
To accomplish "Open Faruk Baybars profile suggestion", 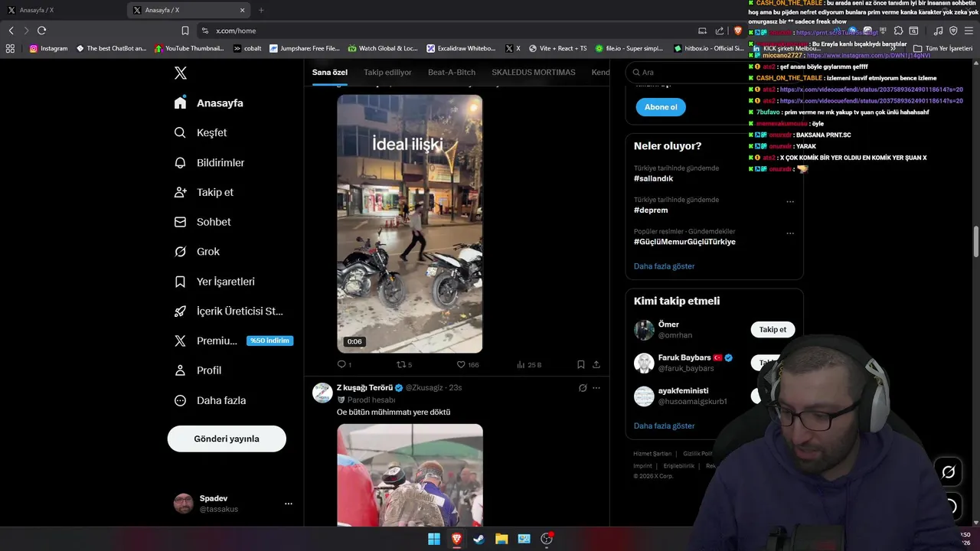I will pyautogui.click(x=684, y=357).
